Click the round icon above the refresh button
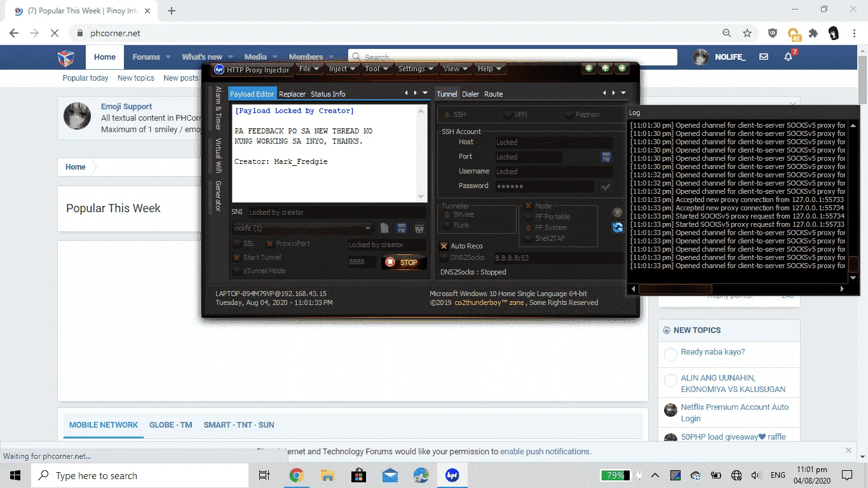This screenshot has width=868, height=488. point(617,212)
